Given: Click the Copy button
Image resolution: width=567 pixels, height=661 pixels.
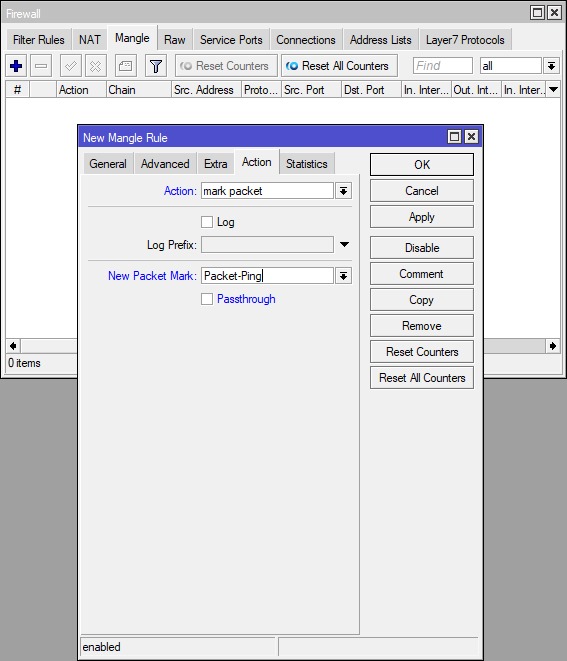Looking at the screenshot, I should [422, 300].
